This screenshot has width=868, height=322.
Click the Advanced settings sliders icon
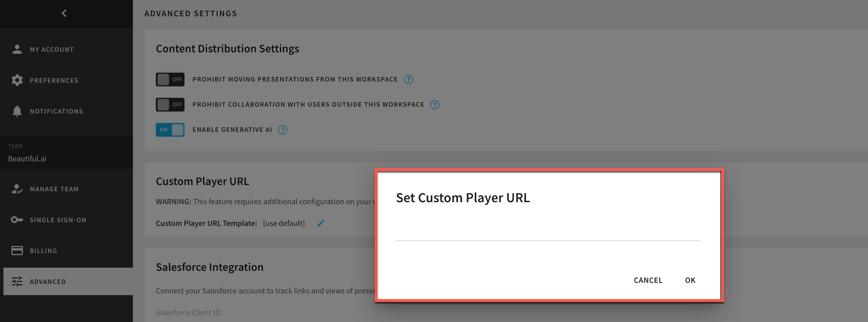(x=17, y=281)
